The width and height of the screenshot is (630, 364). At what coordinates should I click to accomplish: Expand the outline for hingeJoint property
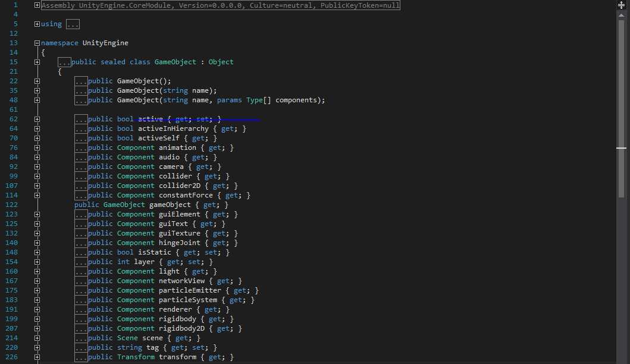tap(37, 243)
